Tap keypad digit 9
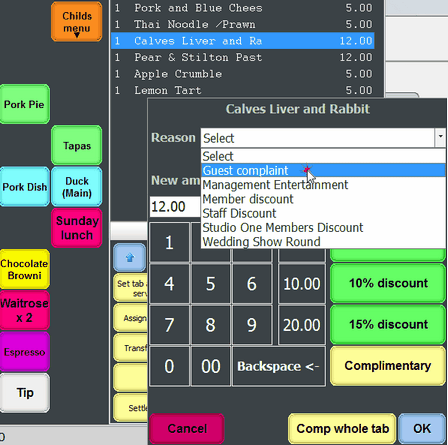The width and height of the screenshot is (448, 445). coord(252,325)
